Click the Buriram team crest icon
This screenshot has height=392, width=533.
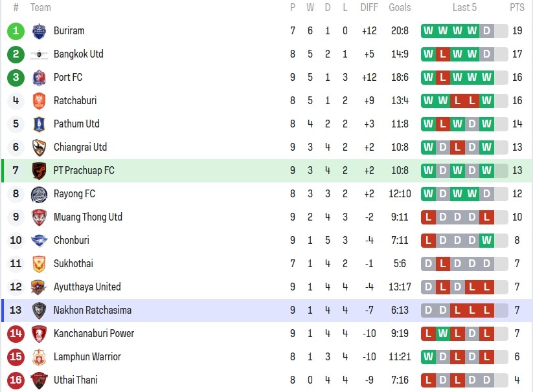point(39,31)
